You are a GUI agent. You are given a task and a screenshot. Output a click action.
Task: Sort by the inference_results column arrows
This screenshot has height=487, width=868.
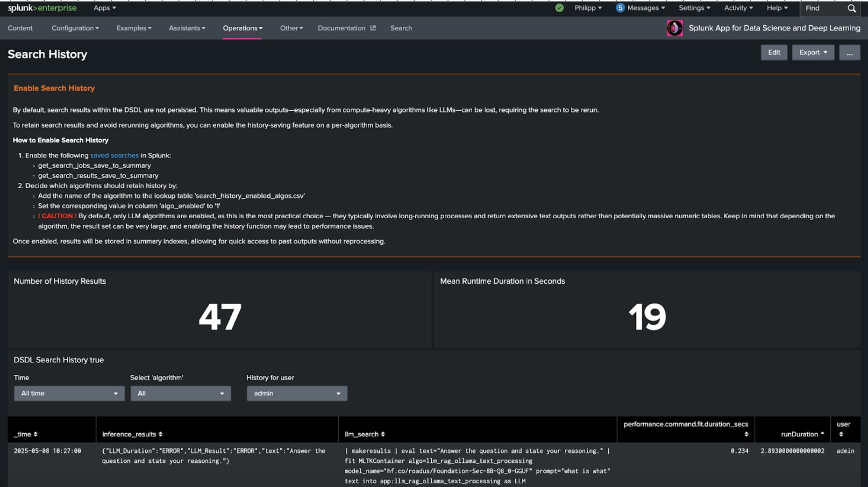point(160,434)
